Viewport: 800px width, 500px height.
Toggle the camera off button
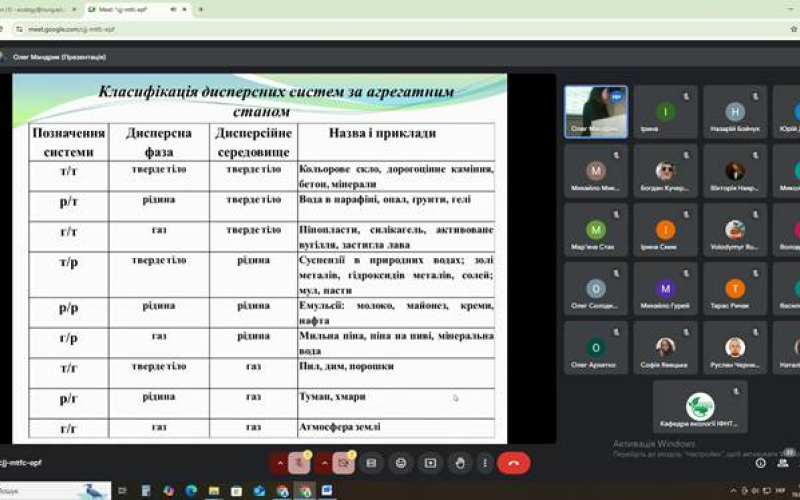[343, 463]
